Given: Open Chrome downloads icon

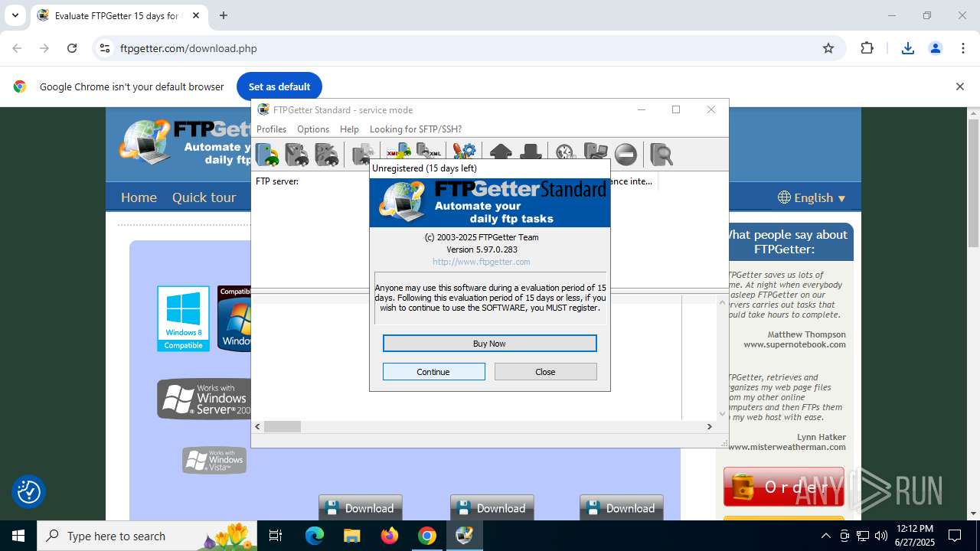Looking at the screenshot, I should tap(908, 48).
